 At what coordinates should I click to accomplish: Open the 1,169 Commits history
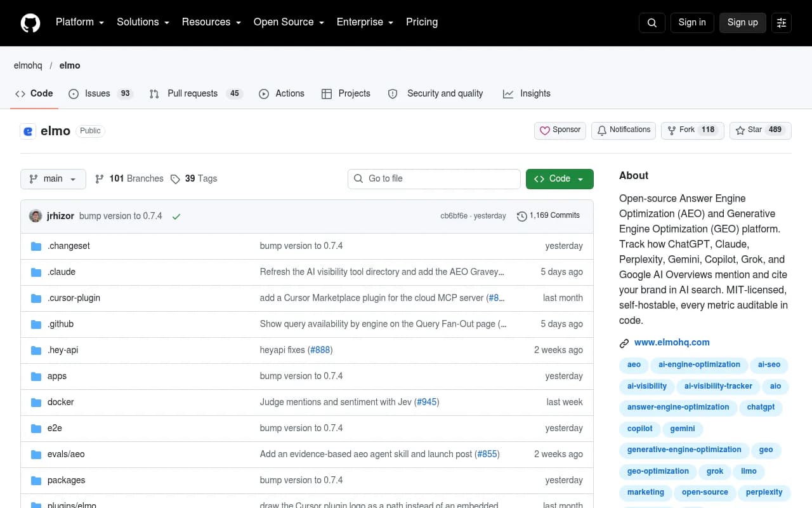point(548,216)
